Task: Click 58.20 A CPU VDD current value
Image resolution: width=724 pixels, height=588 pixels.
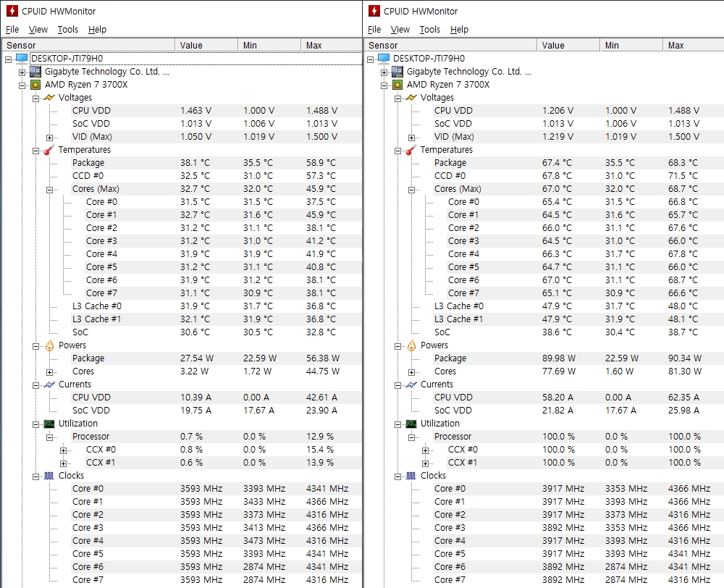Action: [x=557, y=398]
